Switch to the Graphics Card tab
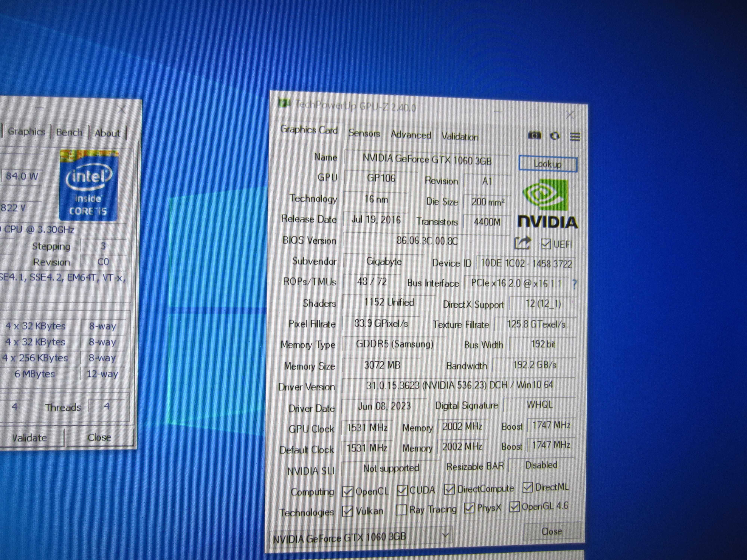747x560 pixels. [x=309, y=130]
